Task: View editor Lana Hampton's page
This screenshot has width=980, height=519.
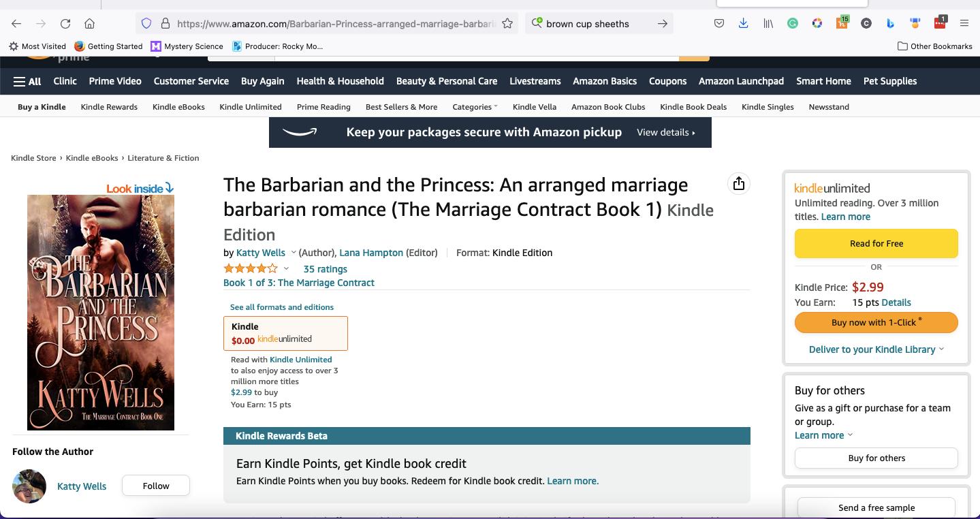Action: tap(371, 253)
